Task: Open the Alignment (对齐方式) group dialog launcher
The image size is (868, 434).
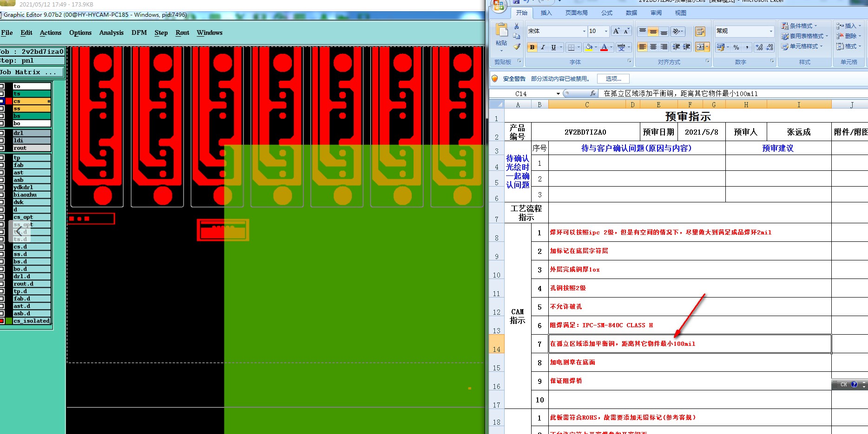Action: (x=707, y=61)
